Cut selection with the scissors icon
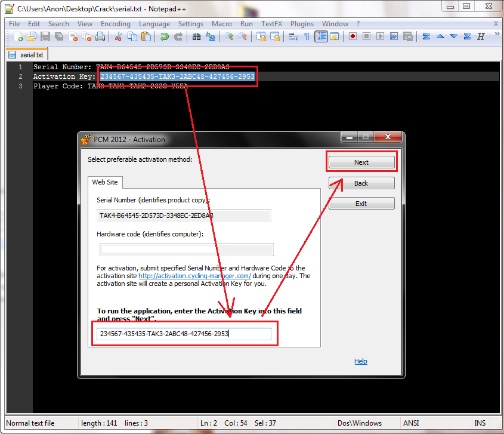Image resolution: width=504 pixels, height=434 pixels. (x=118, y=36)
